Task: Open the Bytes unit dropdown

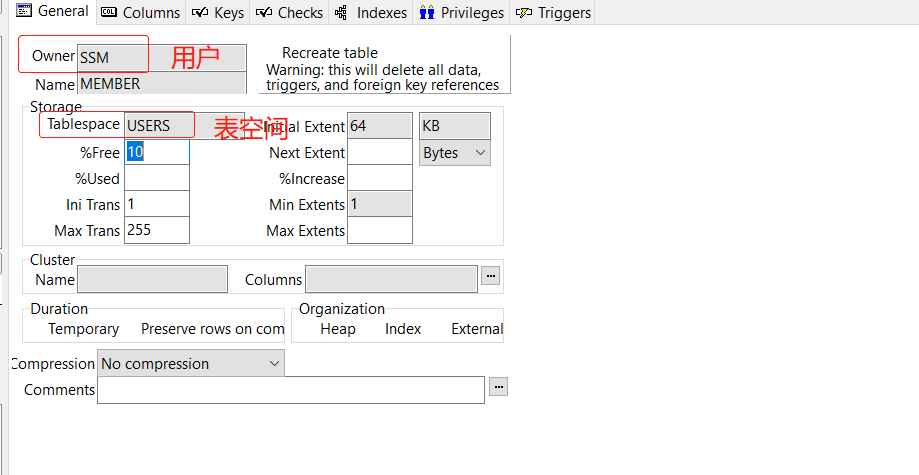Action: coord(454,153)
